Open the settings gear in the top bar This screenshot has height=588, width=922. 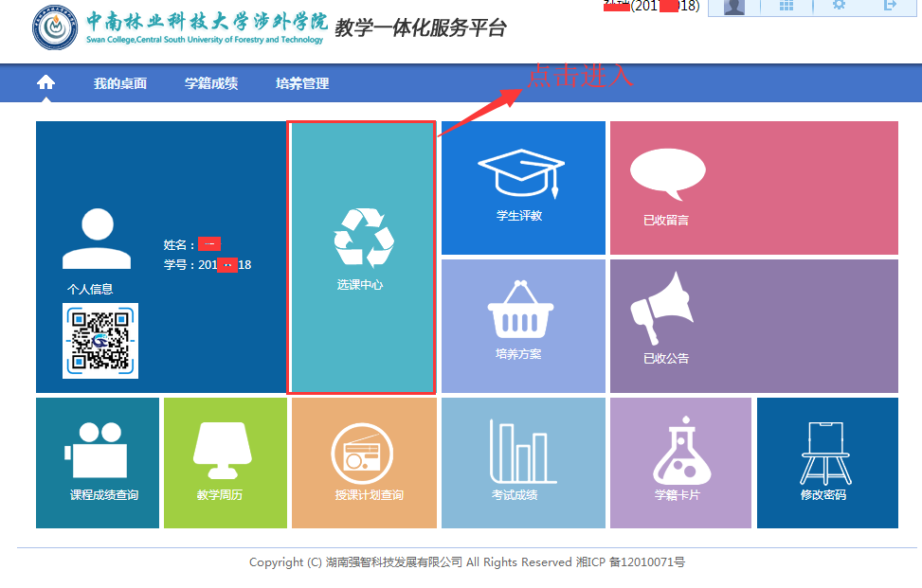click(839, 7)
